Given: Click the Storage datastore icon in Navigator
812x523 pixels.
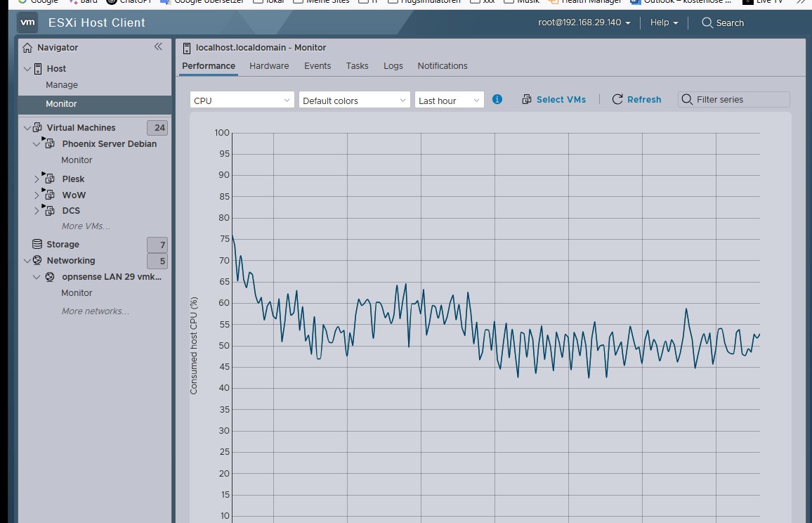Looking at the screenshot, I should pyautogui.click(x=37, y=244).
